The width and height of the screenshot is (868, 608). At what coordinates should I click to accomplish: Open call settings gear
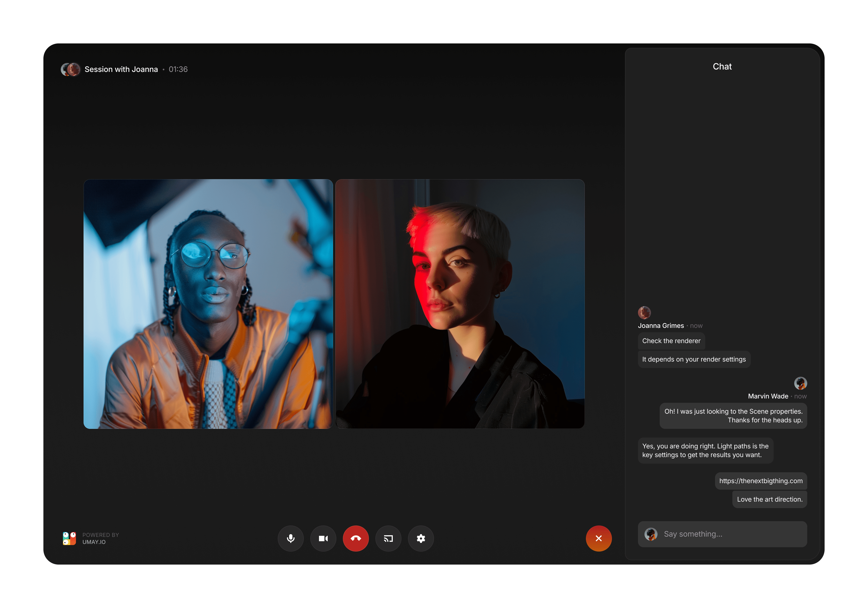(x=421, y=538)
